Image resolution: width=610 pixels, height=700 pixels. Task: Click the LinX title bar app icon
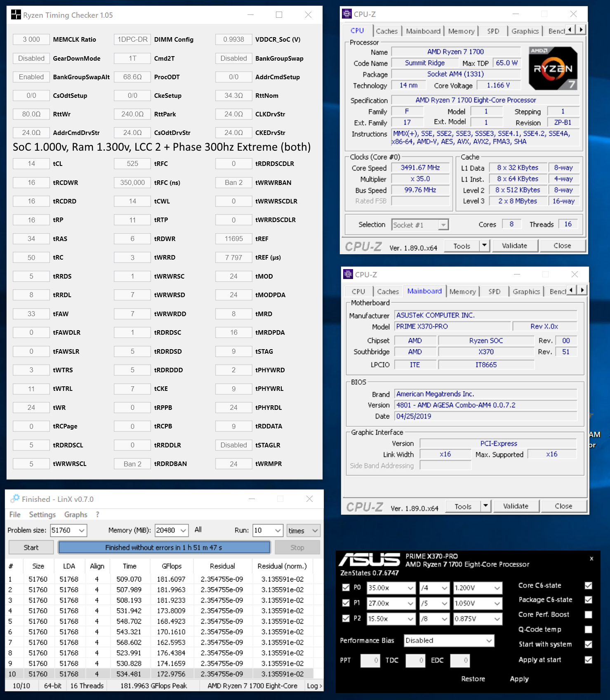coord(15,499)
